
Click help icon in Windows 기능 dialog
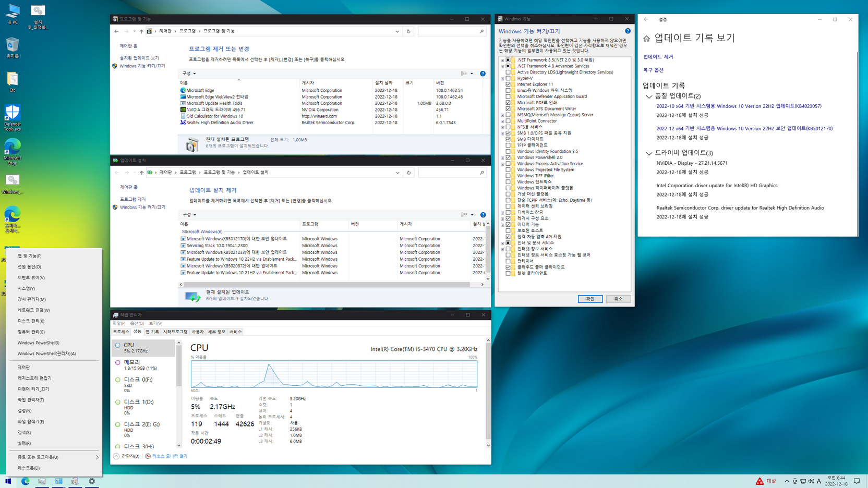pyautogui.click(x=628, y=31)
